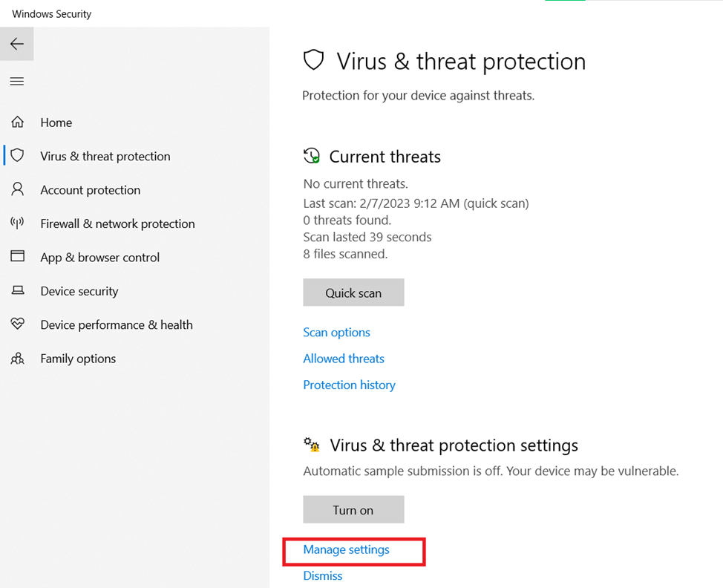Start a Quick scan
The height and width of the screenshot is (588, 723).
(x=353, y=293)
